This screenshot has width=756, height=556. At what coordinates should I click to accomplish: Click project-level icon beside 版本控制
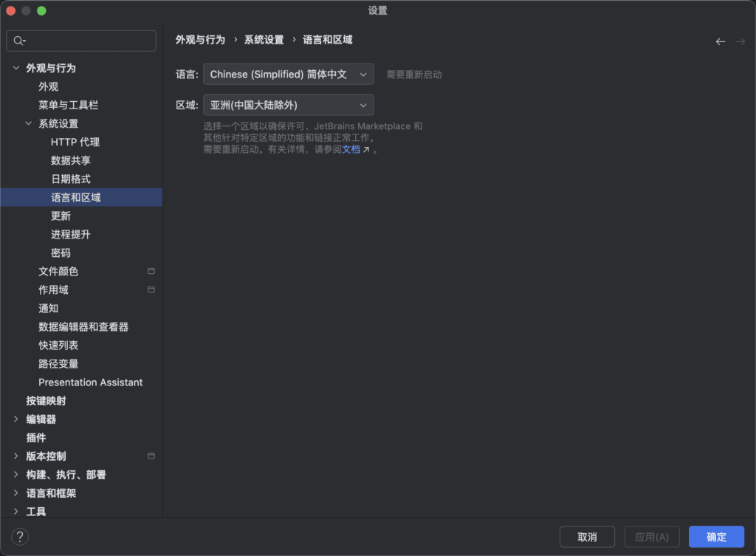click(151, 456)
